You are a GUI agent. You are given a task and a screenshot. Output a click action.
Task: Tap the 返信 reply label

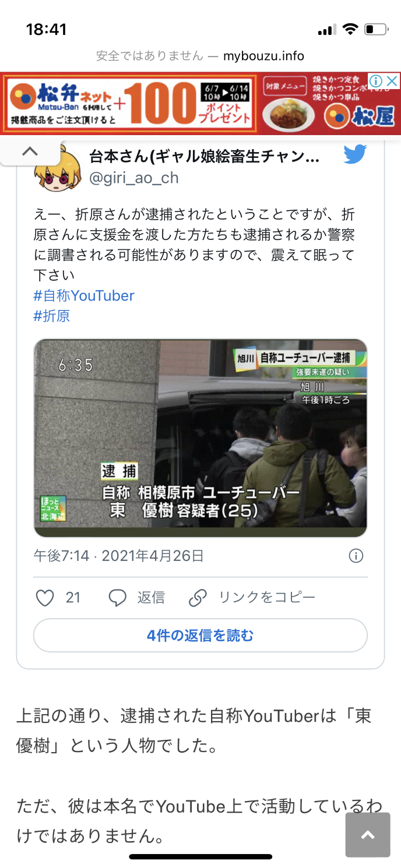point(151,598)
